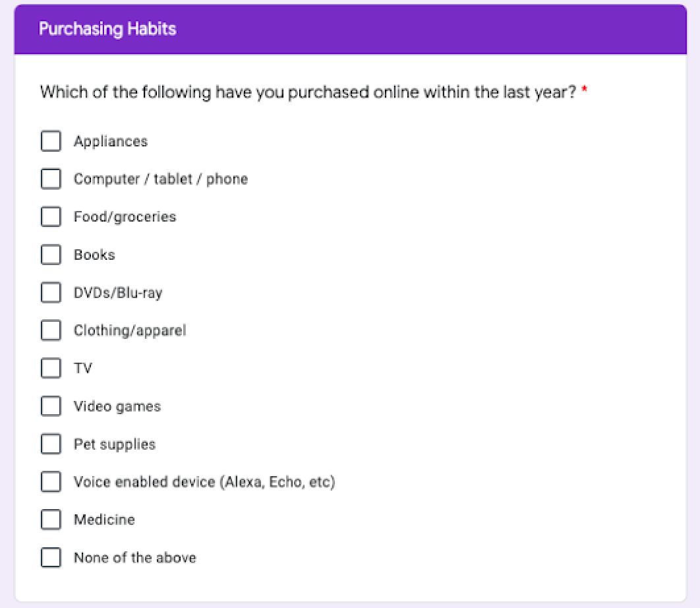Click the Medicine option label

[x=104, y=520]
